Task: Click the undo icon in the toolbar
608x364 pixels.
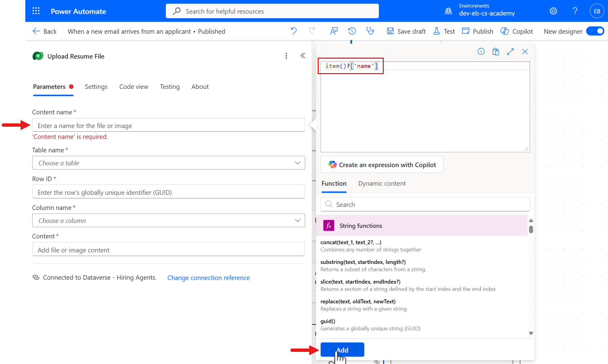Action: [293, 31]
